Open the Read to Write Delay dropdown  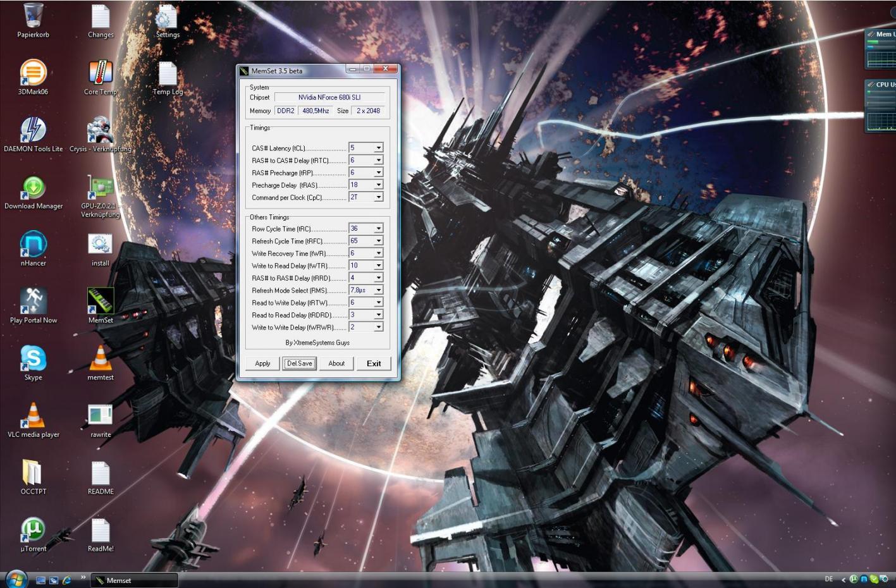click(365, 302)
